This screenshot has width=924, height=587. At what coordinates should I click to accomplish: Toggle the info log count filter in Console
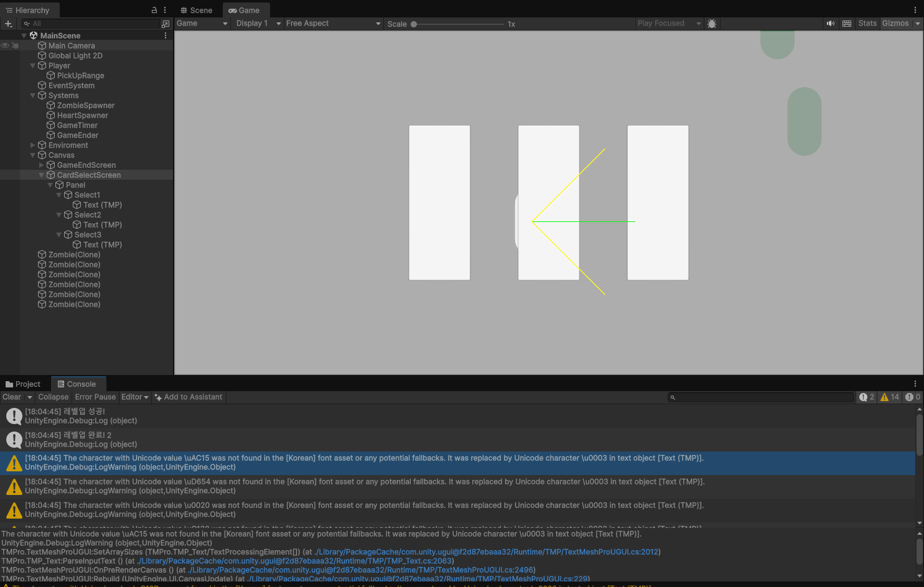(x=867, y=397)
